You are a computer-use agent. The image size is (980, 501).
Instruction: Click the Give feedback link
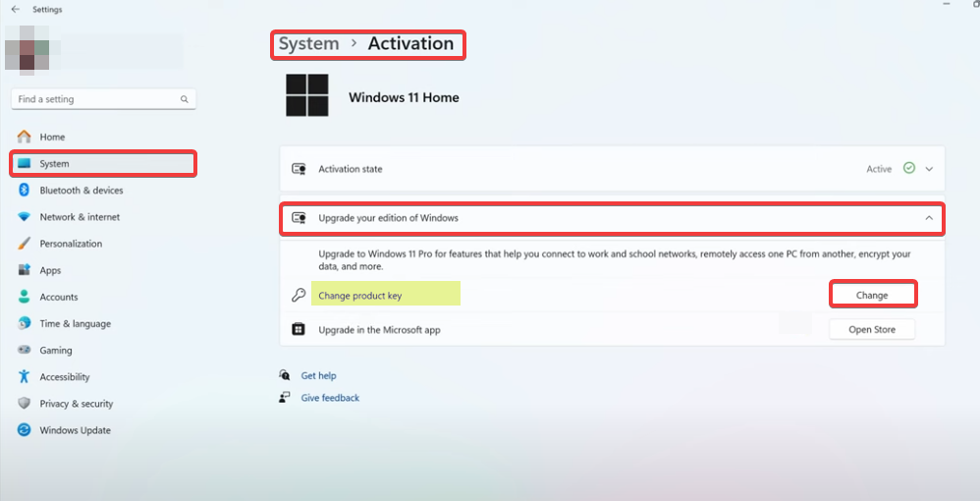(x=330, y=398)
